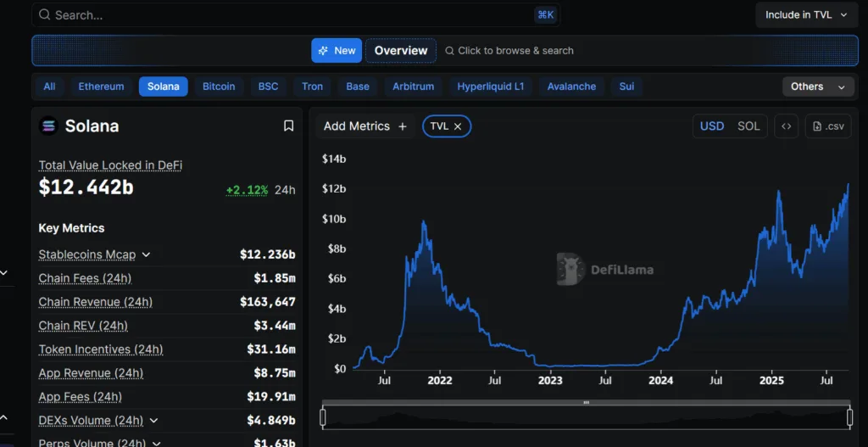Image resolution: width=868 pixels, height=447 pixels.
Task: Click the $12.442b TVL value
Action: pyautogui.click(x=86, y=187)
